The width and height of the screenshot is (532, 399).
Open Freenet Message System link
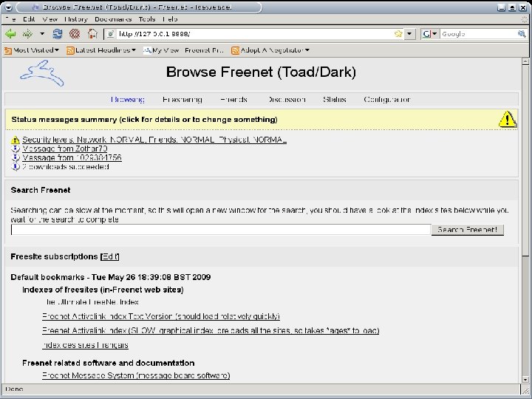[x=136, y=375]
